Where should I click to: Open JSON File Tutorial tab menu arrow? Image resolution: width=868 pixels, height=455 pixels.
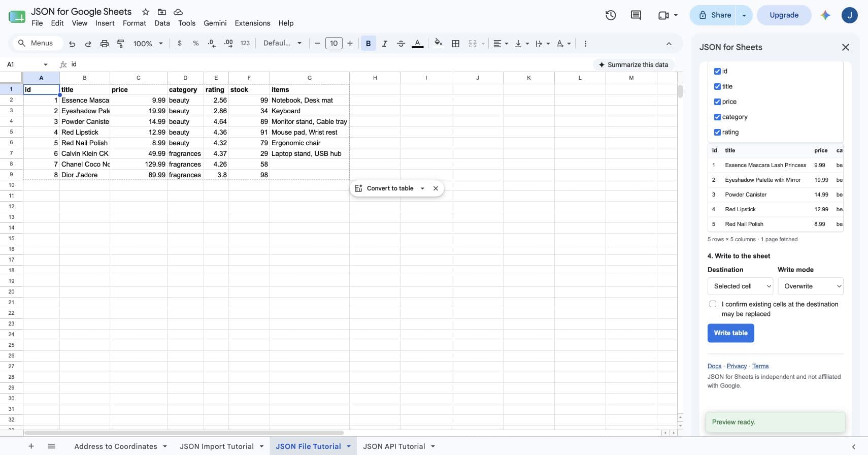point(349,446)
